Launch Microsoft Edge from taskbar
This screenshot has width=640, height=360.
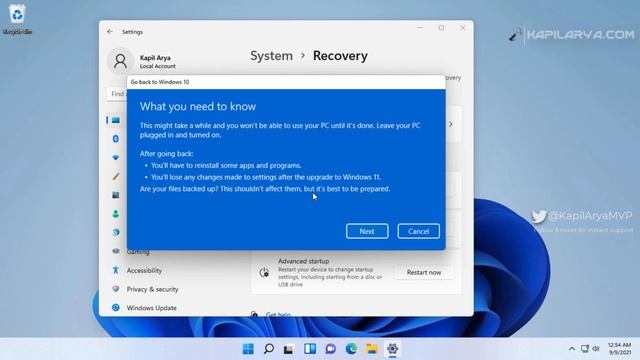click(351, 349)
